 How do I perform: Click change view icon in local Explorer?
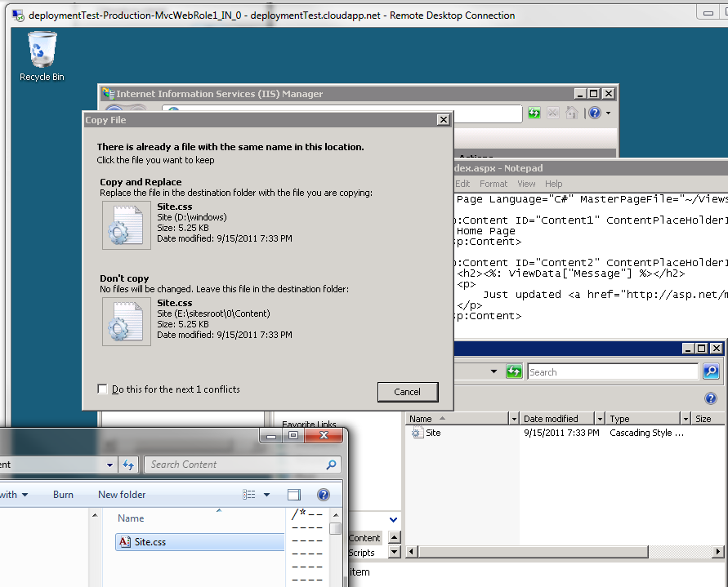(249, 495)
